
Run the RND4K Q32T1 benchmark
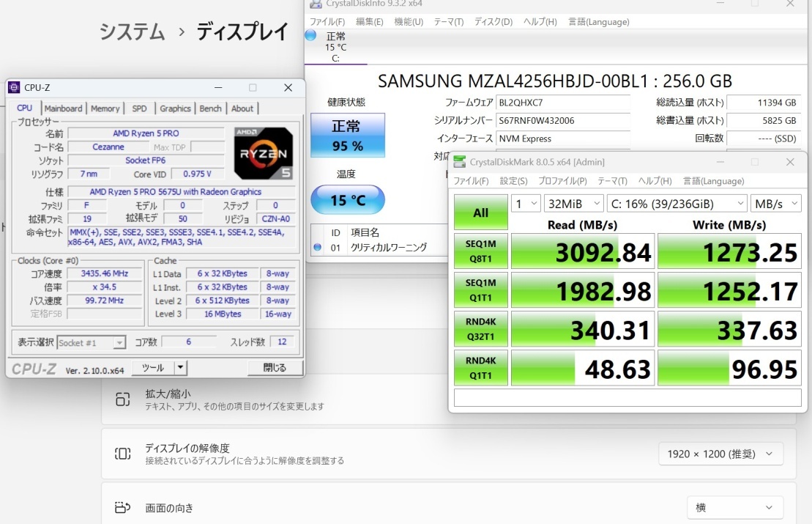pyautogui.click(x=480, y=329)
